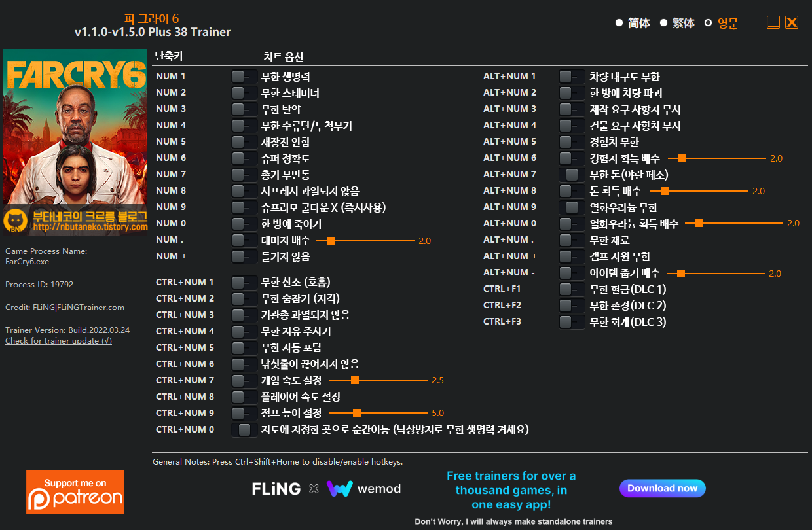Image resolution: width=812 pixels, height=530 pixels.
Task: Enable 무한 산소 (호흡) toggle
Action: 245,283
